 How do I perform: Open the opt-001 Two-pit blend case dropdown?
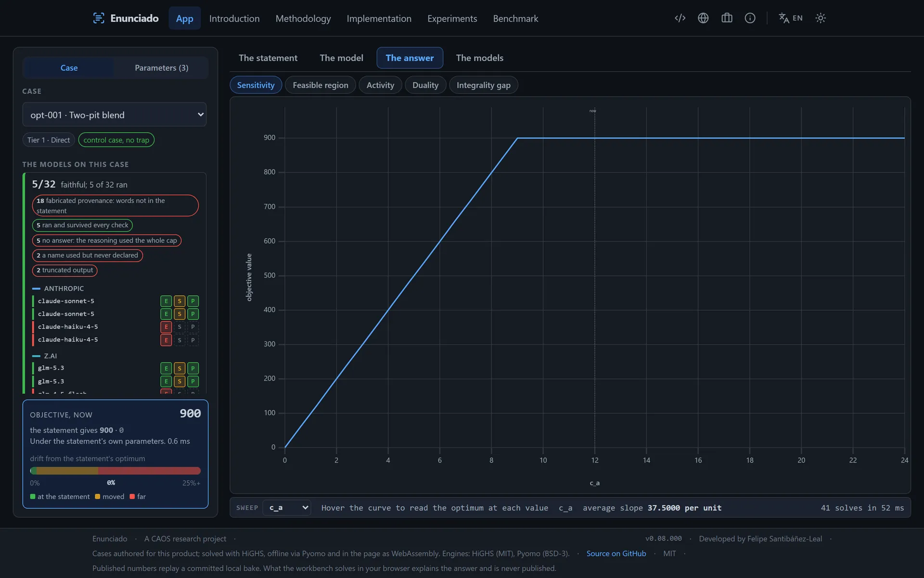point(115,115)
